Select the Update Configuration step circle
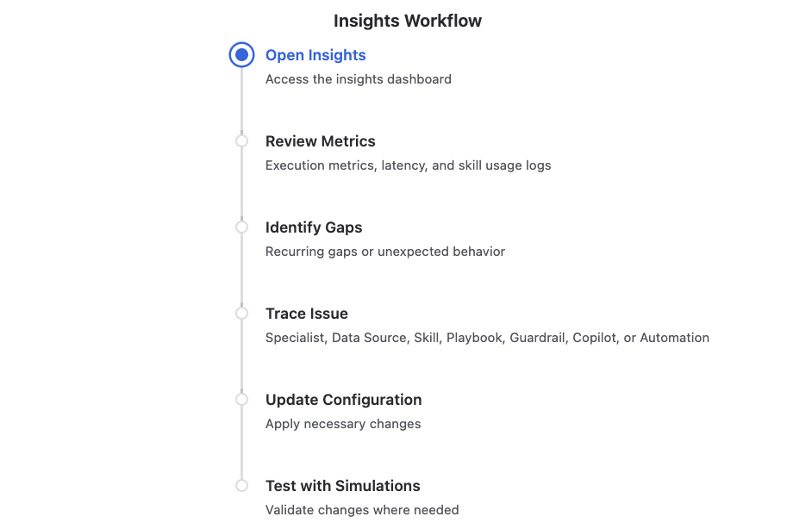The width and height of the screenshot is (812, 529). click(x=242, y=400)
